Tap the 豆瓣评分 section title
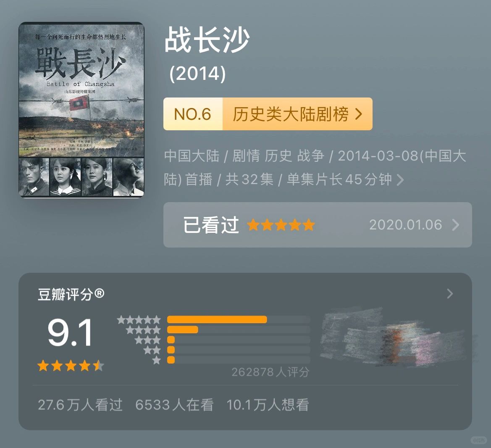Image resolution: width=491 pixels, height=448 pixels. (x=71, y=294)
